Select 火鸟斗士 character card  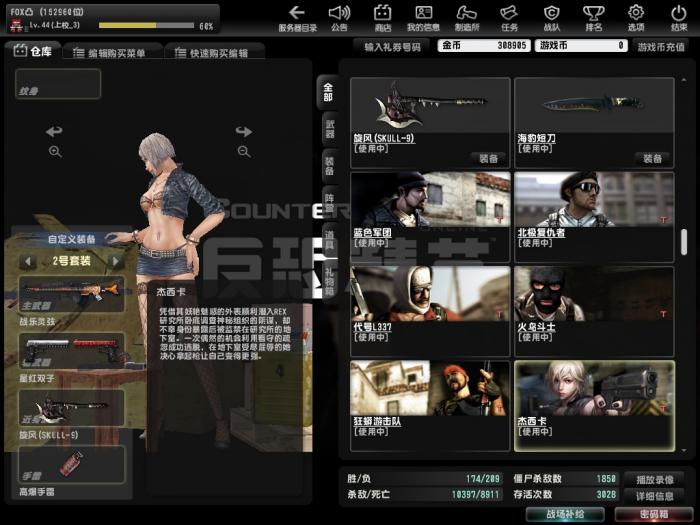click(594, 311)
